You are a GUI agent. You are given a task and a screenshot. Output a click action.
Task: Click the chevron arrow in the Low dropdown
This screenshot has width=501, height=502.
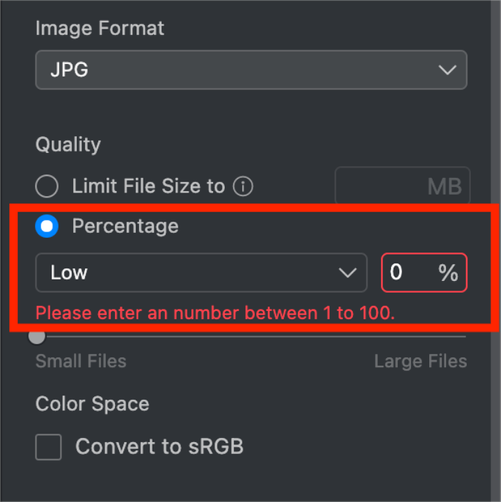(x=348, y=273)
